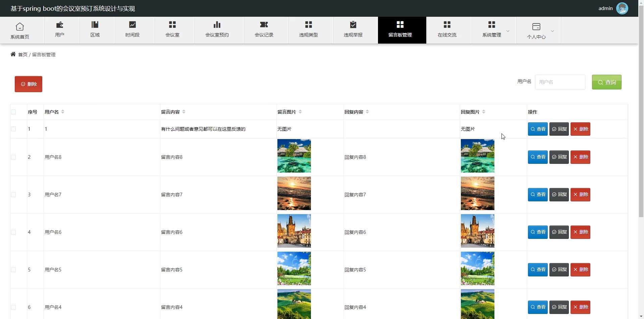Click the grid icon above 留言板管理
The width and height of the screenshot is (644, 319).
[x=400, y=24]
